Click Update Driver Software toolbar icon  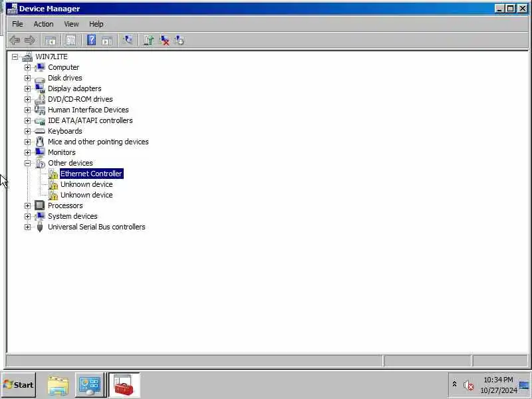148,41
